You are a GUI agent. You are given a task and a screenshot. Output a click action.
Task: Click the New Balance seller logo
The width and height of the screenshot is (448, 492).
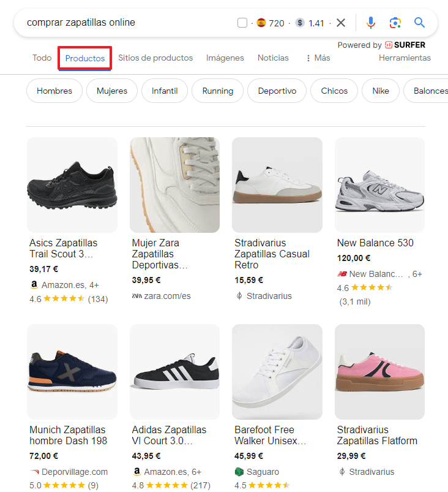342,274
